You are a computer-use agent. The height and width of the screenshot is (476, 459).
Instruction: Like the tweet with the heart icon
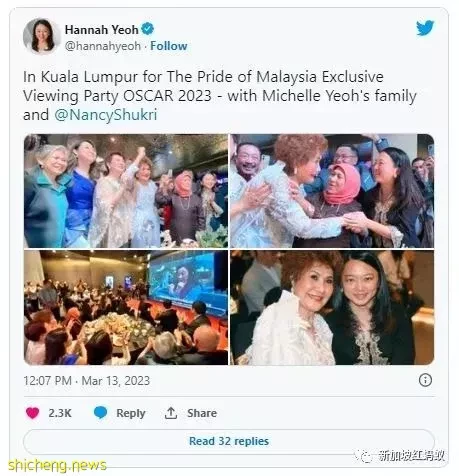click(33, 413)
